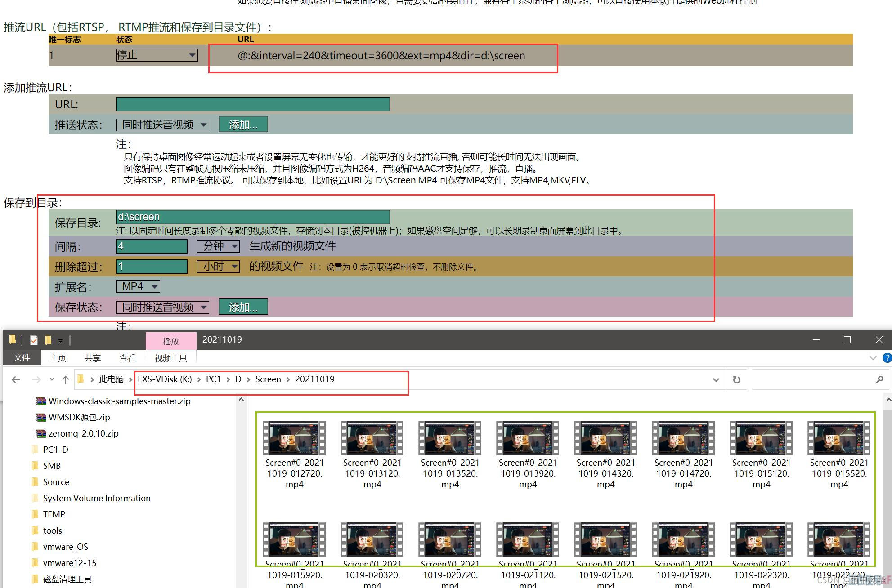The height and width of the screenshot is (588, 892).
Task: Switch to the 查看 ribbon tab
Action: click(x=127, y=358)
